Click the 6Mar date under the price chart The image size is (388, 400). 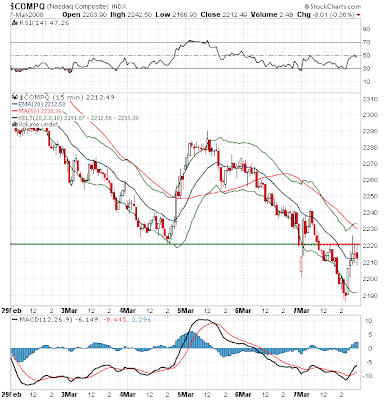[244, 310]
